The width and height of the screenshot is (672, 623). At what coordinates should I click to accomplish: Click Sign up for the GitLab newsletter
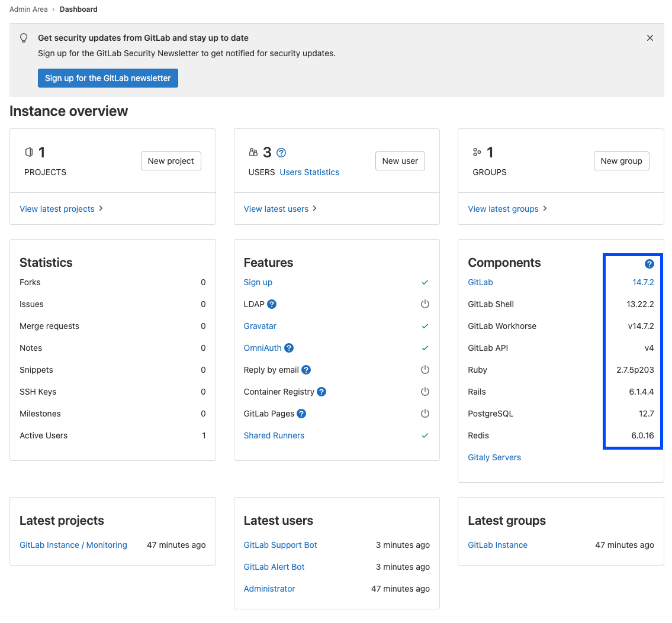coord(108,78)
